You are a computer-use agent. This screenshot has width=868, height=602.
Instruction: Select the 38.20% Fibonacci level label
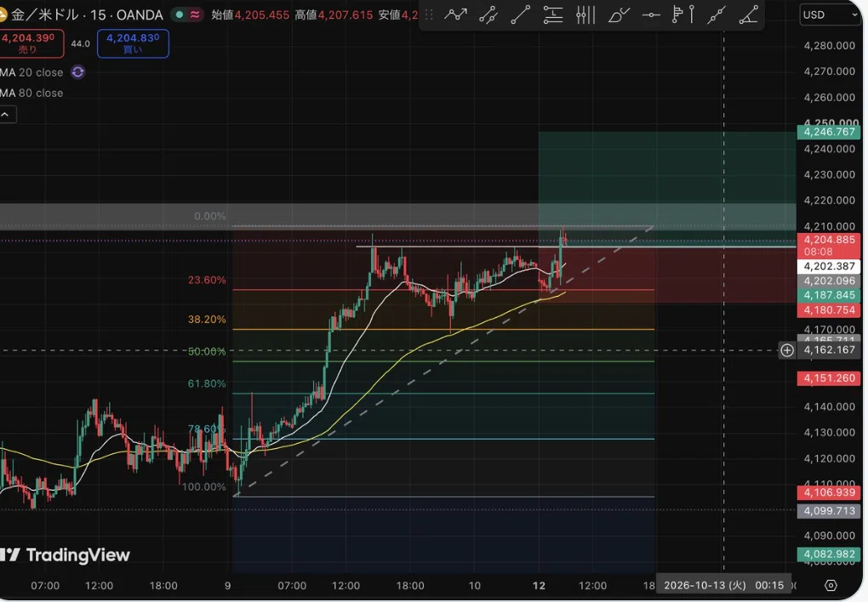207,319
